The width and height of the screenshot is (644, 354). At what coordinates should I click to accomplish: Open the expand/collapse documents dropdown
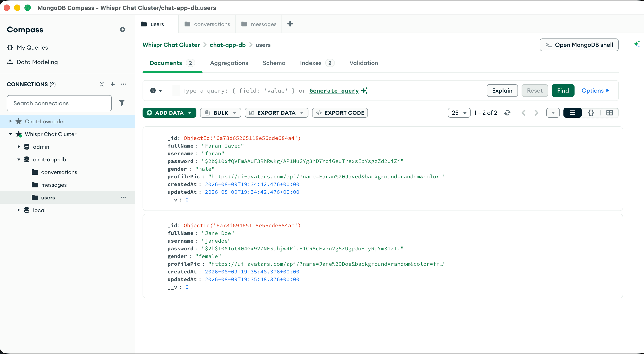[553, 113]
